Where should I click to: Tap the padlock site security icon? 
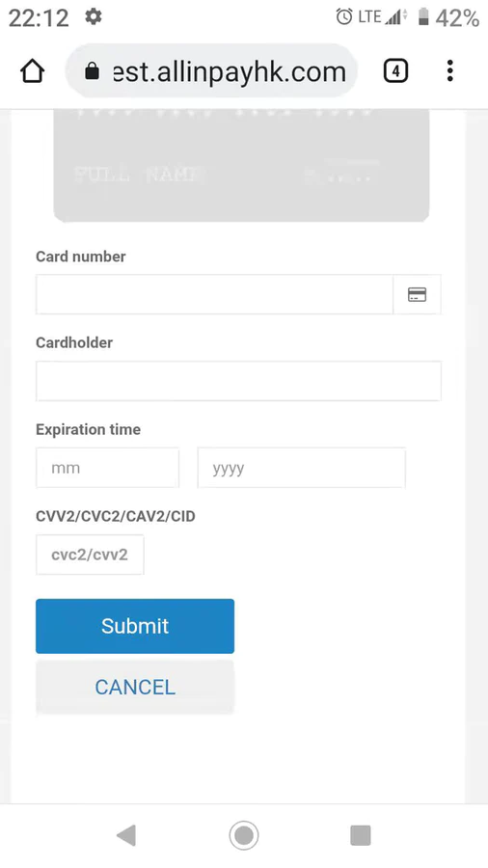coord(92,70)
